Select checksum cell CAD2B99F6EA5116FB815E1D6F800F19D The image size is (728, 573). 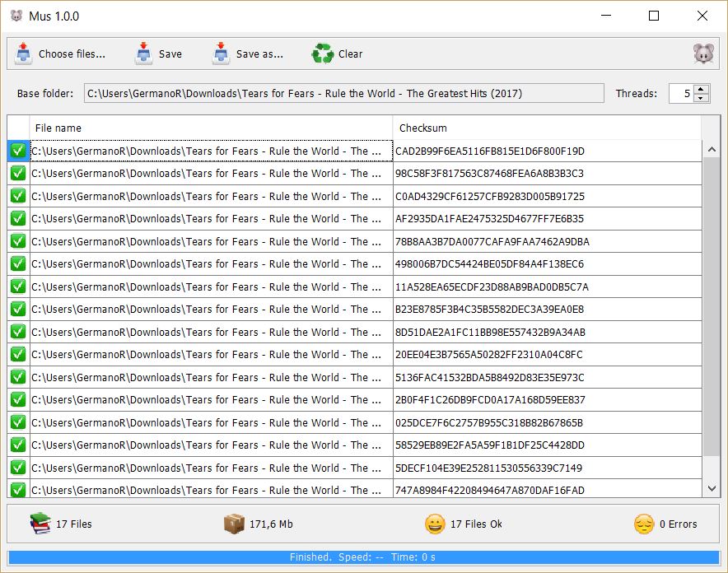(x=547, y=151)
